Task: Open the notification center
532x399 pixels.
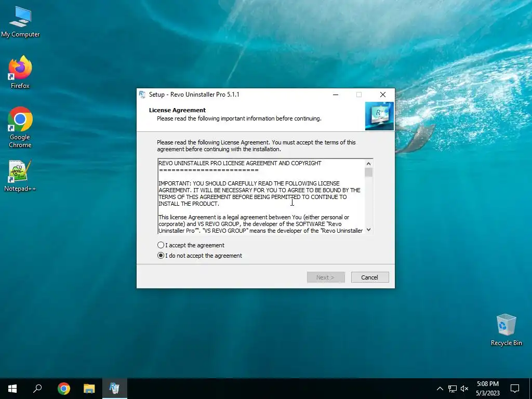Action: point(515,389)
